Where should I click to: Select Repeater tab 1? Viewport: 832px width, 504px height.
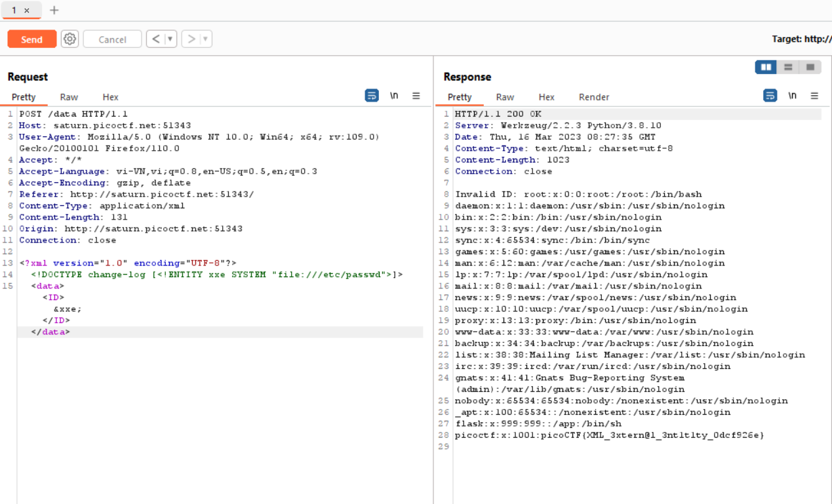pyautogui.click(x=14, y=10)
